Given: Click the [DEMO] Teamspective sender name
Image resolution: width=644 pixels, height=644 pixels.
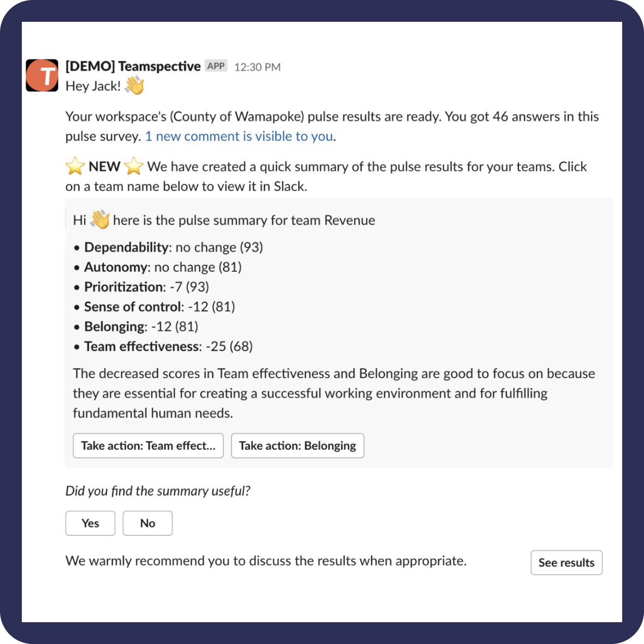Looking at the screenshot, I should pyautogui.click(x=132, y=65).
